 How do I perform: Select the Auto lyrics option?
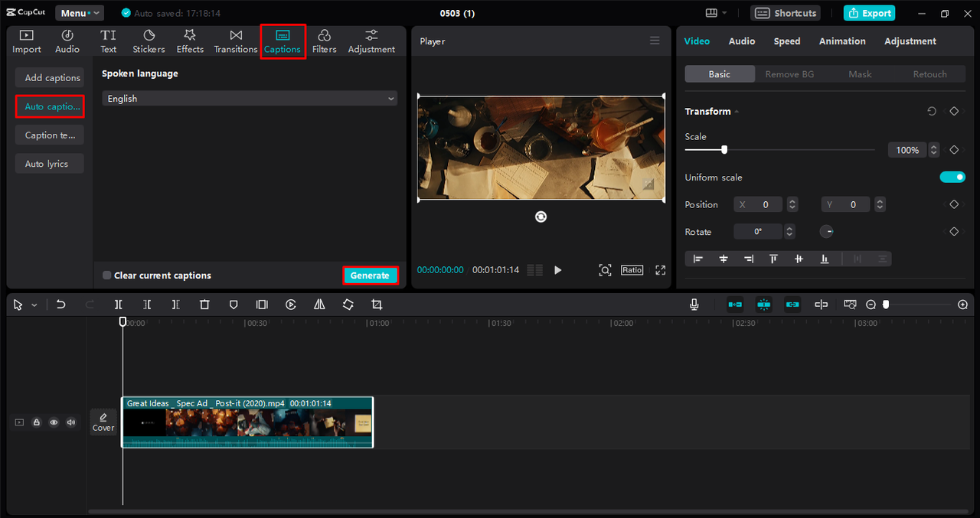50,164
